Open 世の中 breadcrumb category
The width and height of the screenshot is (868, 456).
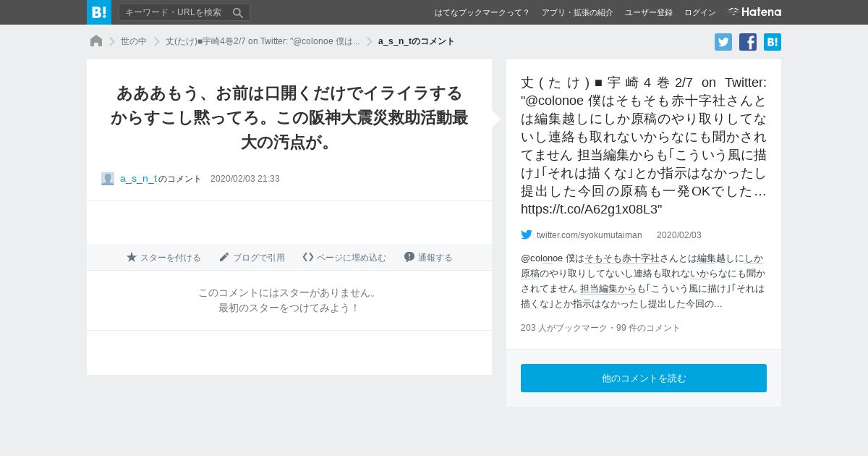pos(134,41)
